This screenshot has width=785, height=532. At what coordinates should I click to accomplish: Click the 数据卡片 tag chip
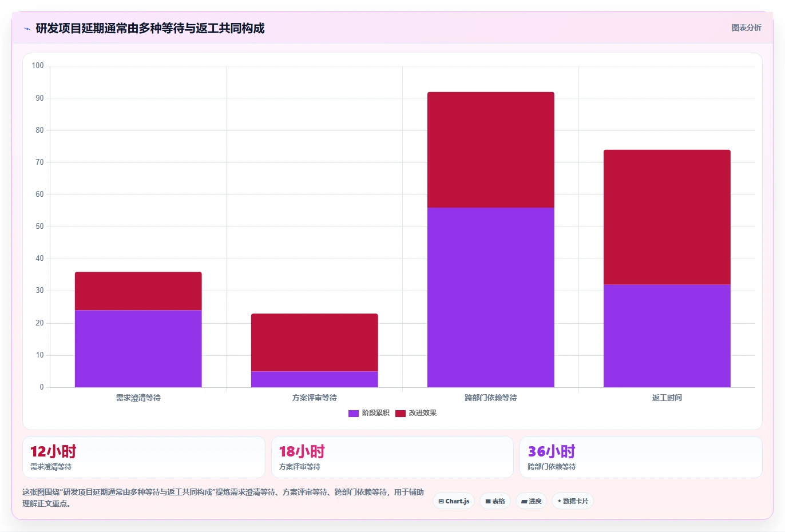[573, 501]
